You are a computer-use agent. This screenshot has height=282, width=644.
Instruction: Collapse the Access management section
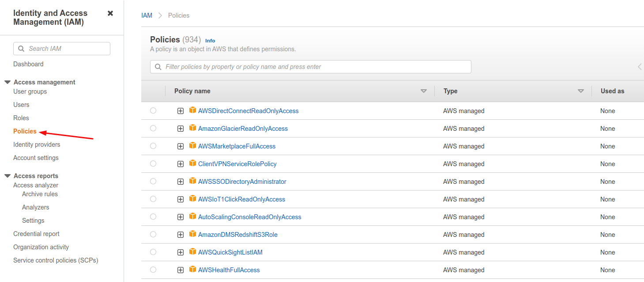click(8, 82)
